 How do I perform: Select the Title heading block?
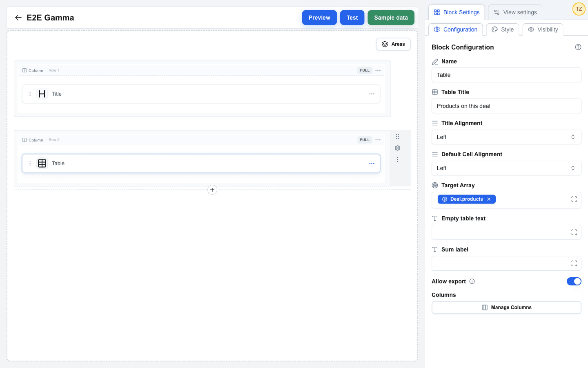pos(201,94)
